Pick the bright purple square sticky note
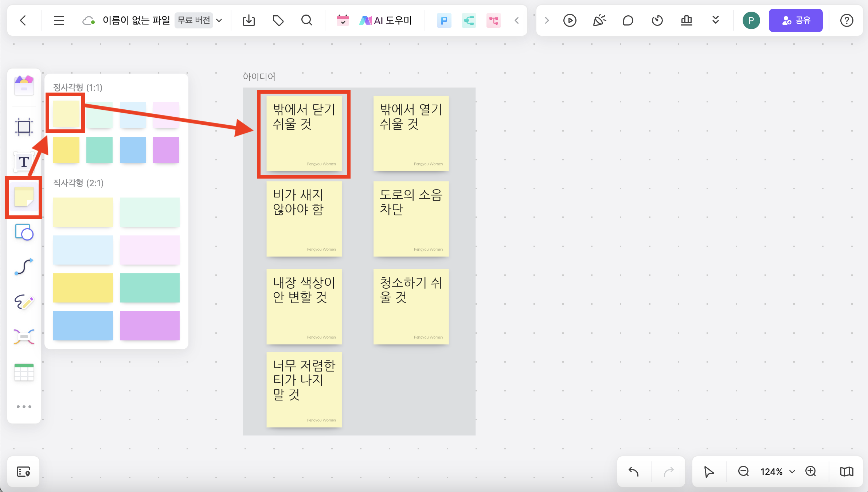 [x=166, y=150]
